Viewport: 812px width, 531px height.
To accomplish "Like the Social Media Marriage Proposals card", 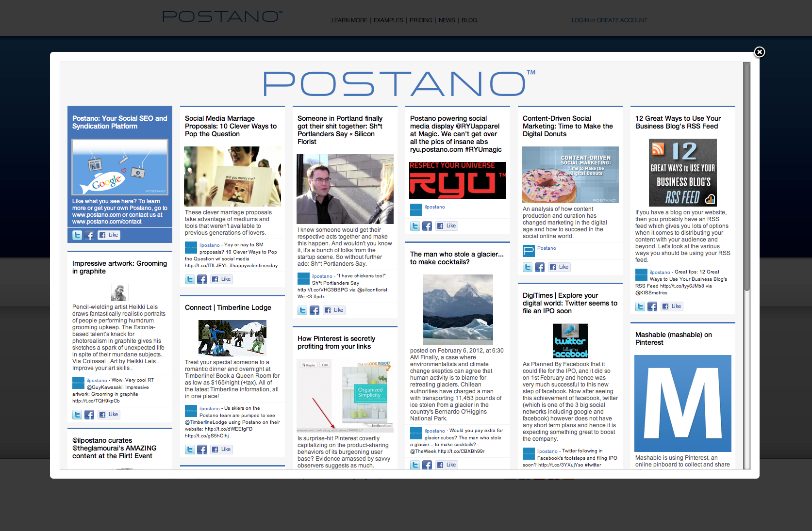I will [x=221, y=279].
